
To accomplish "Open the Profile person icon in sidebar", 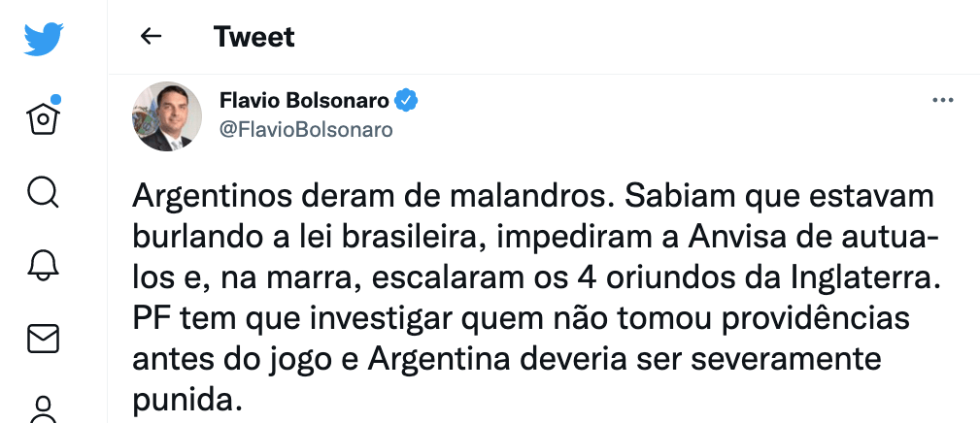I will pyautogui.click(x=43, y=407).
